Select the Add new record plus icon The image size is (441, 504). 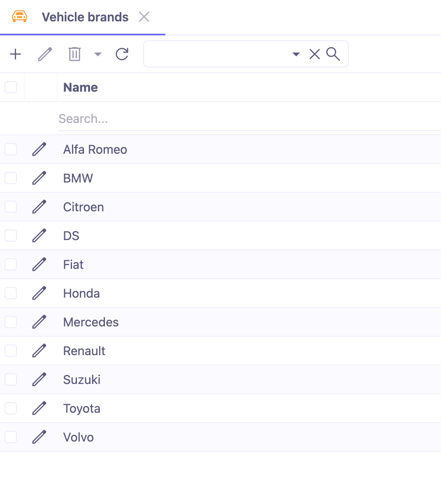pos(16,54)
